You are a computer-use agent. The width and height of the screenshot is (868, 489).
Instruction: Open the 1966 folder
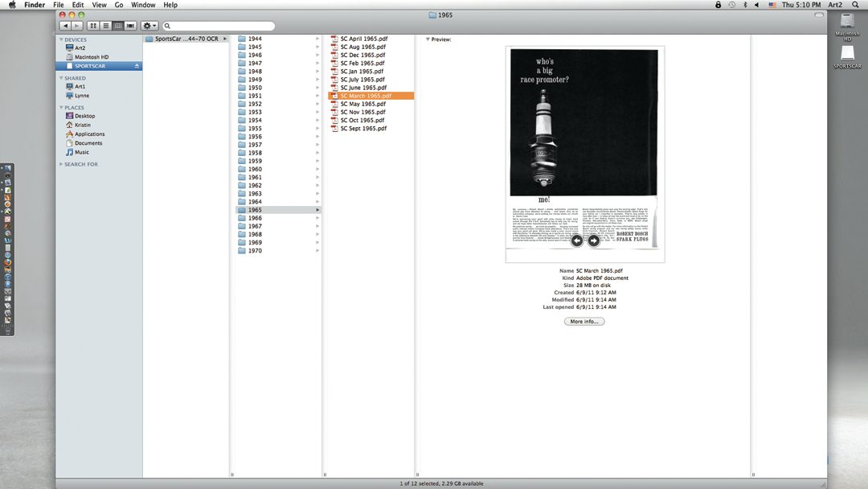255,218
